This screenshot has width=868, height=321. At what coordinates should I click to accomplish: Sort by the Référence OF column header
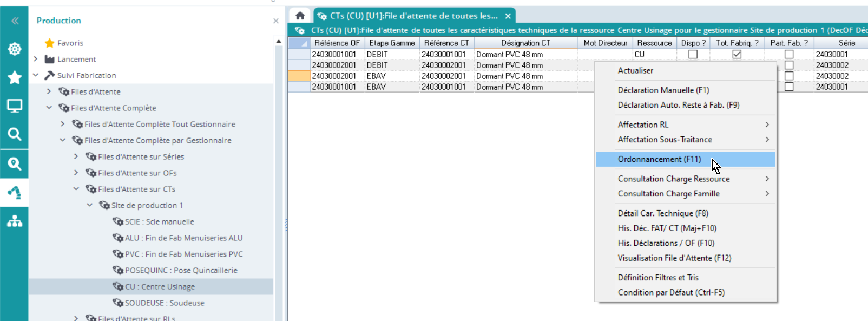coord(337,43)
